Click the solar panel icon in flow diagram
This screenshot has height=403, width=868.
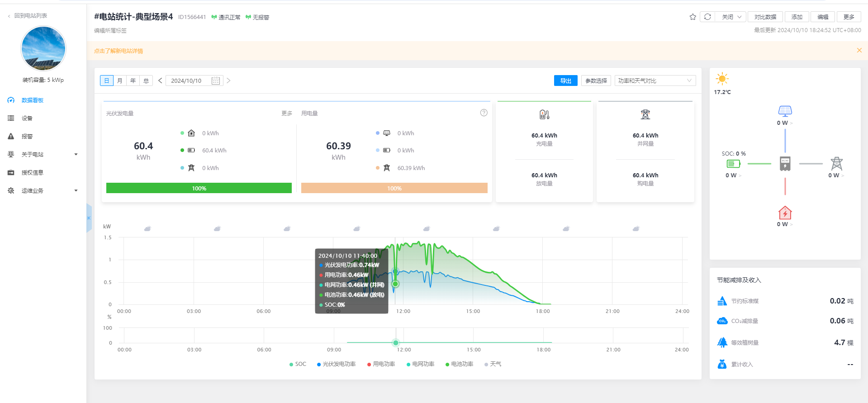(785, 111)
